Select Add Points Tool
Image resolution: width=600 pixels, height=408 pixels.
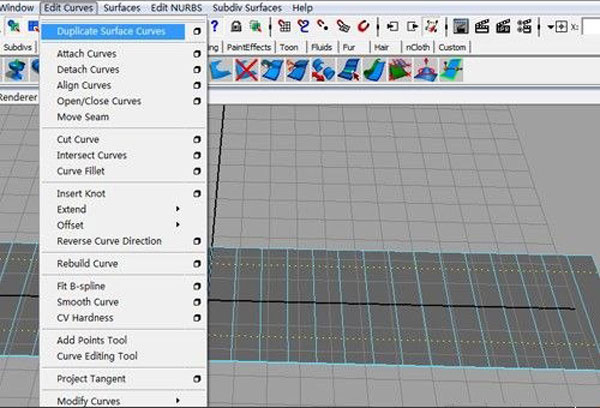click(92, 340)
